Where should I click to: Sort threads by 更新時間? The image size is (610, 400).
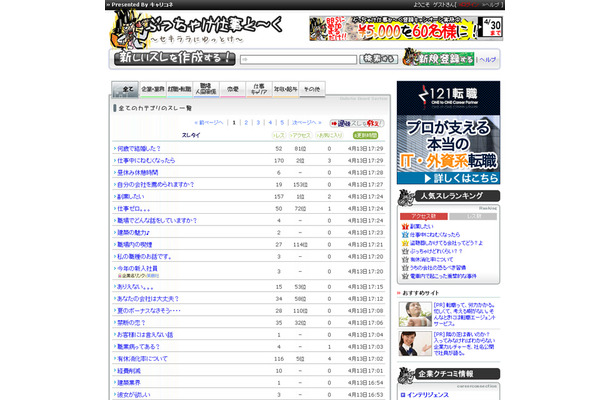click(x=365, y=135)
